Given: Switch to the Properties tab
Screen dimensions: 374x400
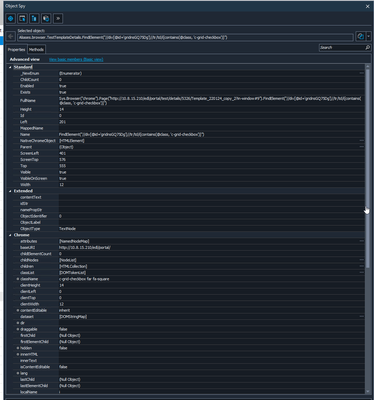Looking at the screenshot, I should [16, 50].
